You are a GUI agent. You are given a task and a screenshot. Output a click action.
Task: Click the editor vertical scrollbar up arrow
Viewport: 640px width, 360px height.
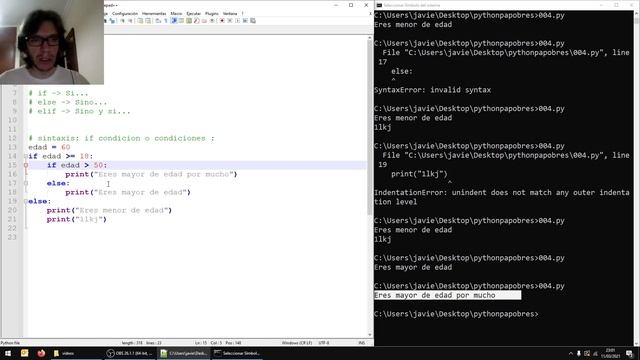[x=370, y=38]
